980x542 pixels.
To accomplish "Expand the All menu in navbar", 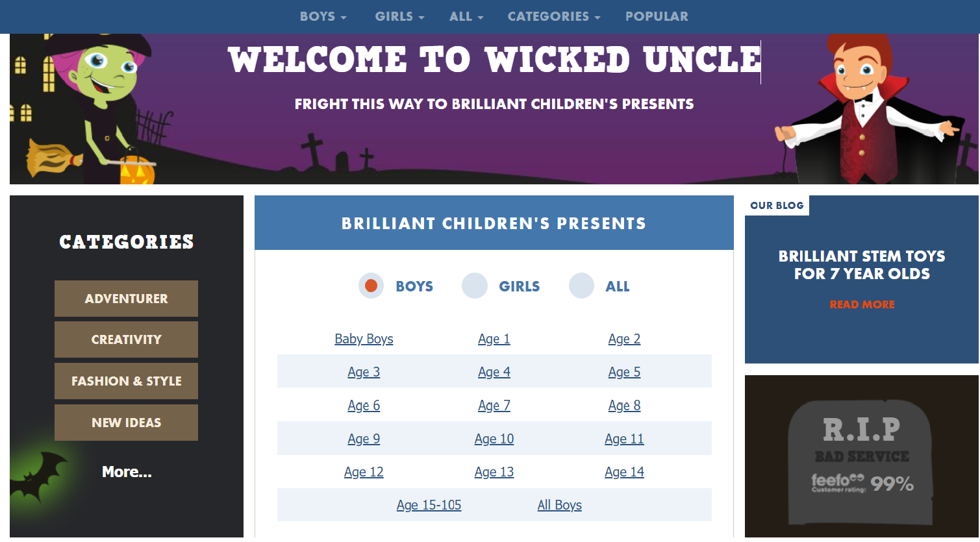I will tap(466, 16).
